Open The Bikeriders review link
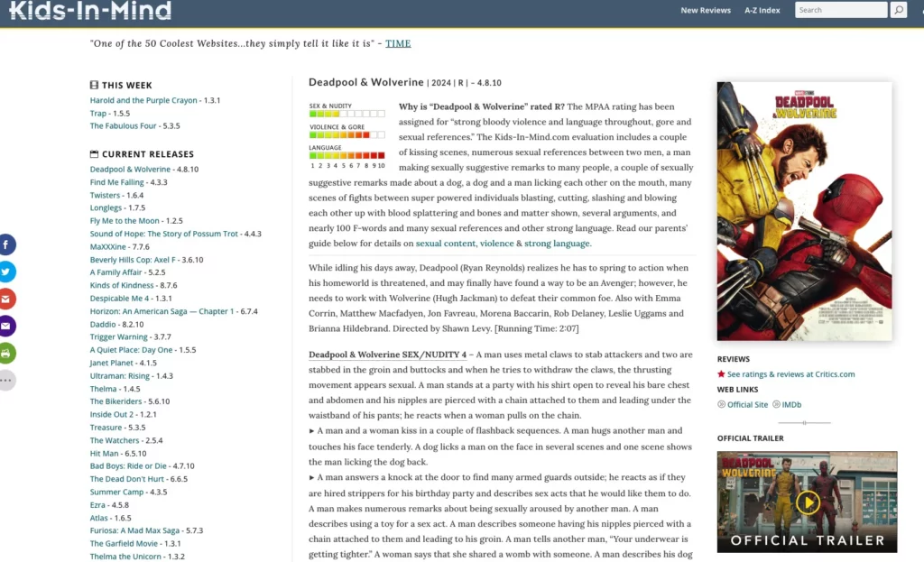Screen dimensions: 924x562 click(115, 401)
